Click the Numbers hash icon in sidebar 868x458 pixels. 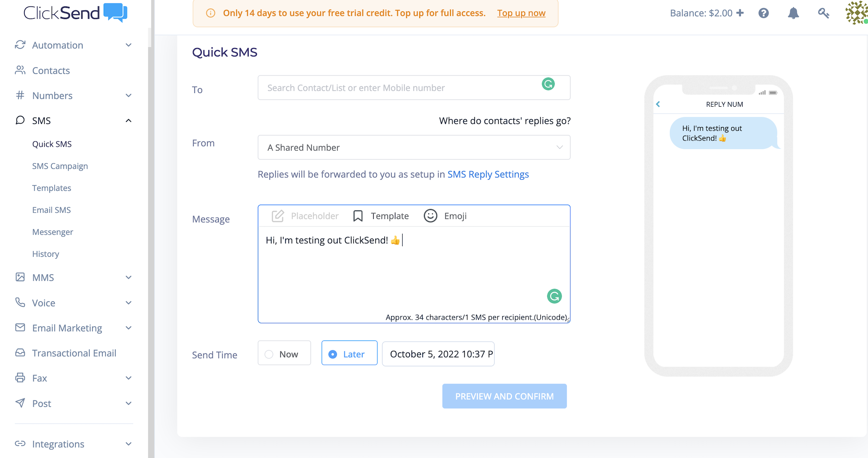click(x=20, y=95)
